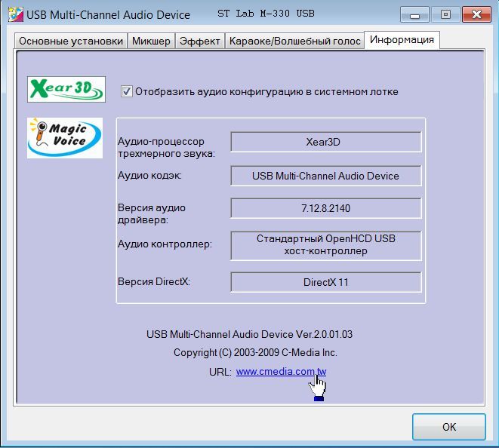499x448 pixels.
Task: Click the driver version 7.12.8.2140 field
Action: coord(326,208)
